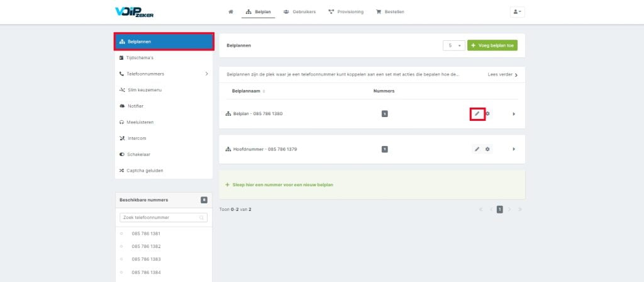Open Meeluisteren in the sidebar
The width and height of the screenshot is (644, 282).
[x=164, y=122]
